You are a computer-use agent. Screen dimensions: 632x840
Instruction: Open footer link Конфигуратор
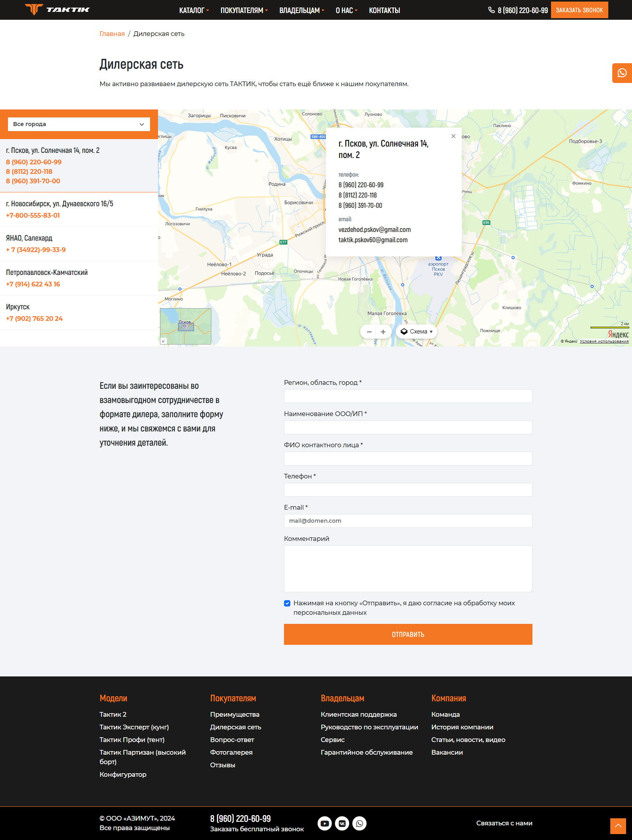pos(123,774)
